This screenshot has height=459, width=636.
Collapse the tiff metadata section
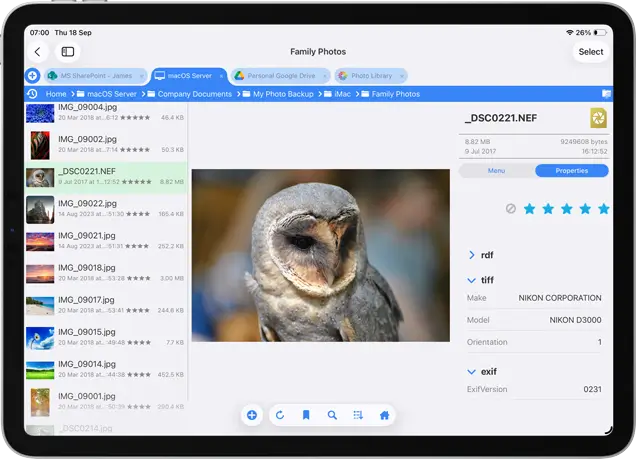coord(472,280)
